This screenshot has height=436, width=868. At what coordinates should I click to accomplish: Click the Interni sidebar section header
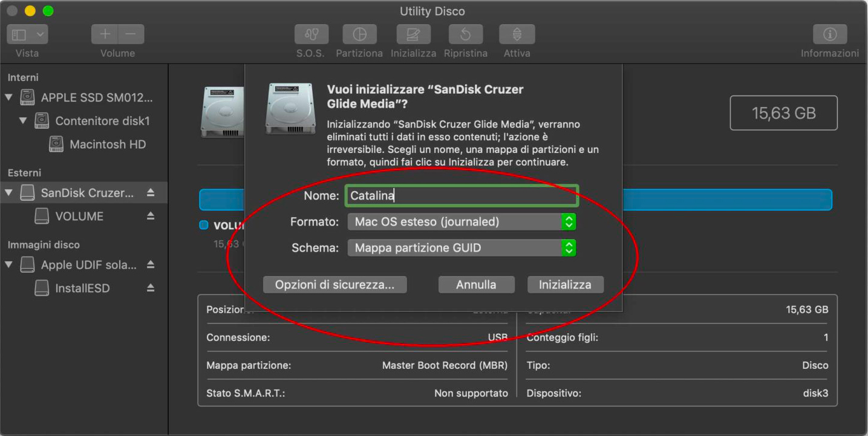[23, 77]
